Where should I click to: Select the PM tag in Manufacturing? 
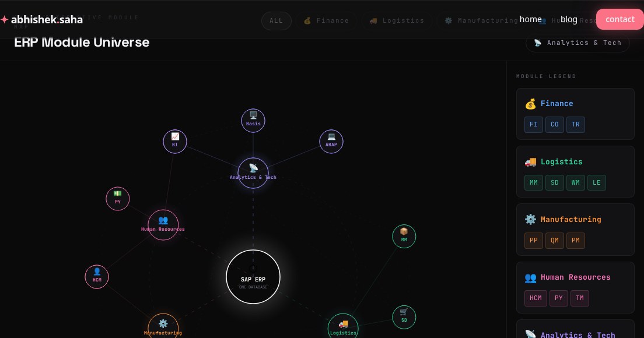click(575, 240)
